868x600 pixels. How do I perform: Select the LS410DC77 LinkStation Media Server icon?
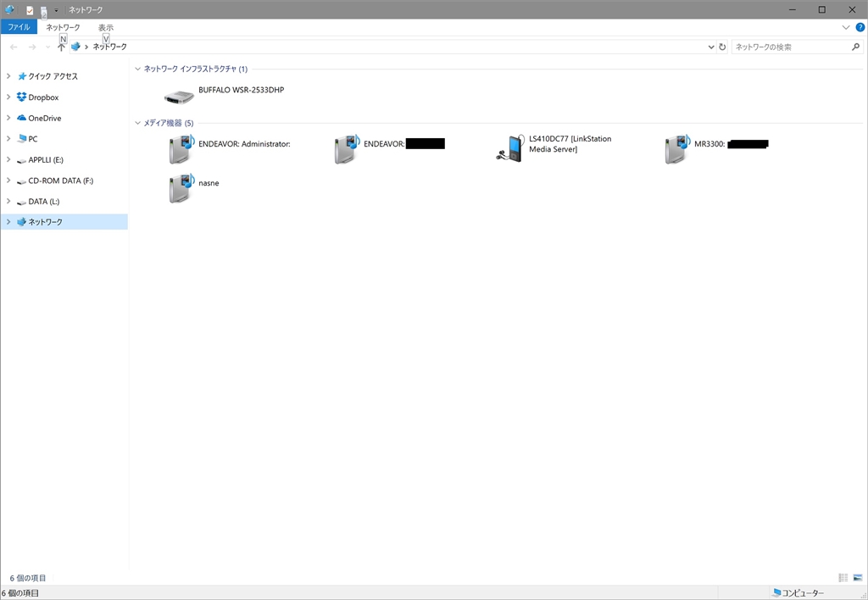509,148
